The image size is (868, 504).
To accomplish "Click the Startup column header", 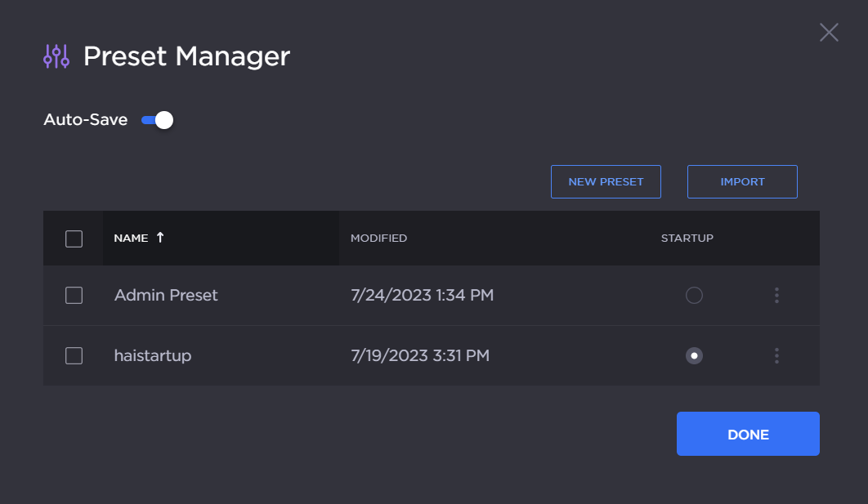I will 687,239.
